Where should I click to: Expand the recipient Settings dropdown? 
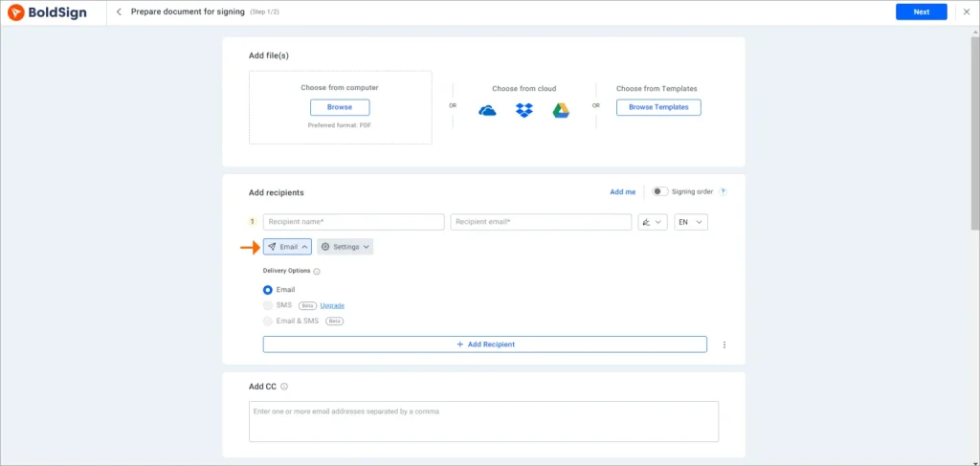pos(345,247)
